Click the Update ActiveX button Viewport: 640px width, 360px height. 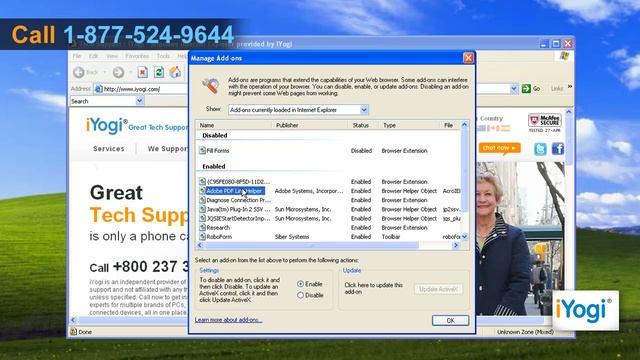click(438, 289)
